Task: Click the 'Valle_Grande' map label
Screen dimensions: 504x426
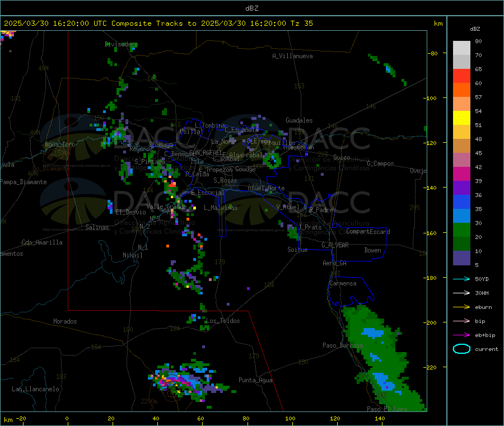Action: click(166, 206)
